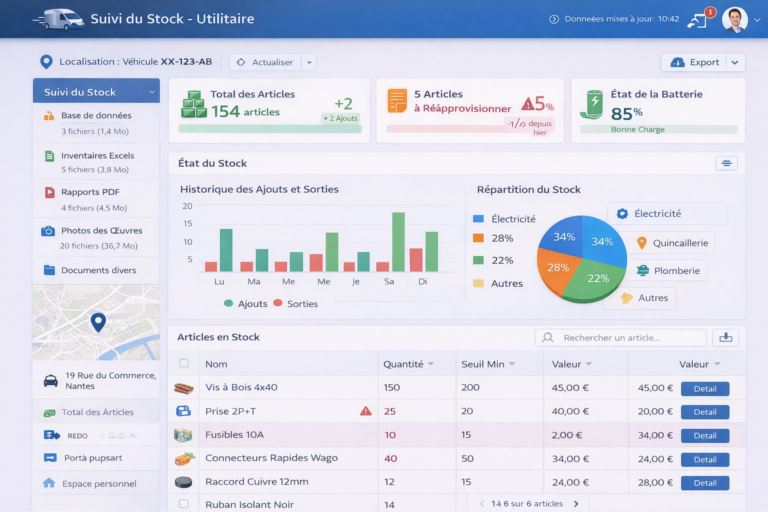Click the map marker on the map thumbnail

98,322
